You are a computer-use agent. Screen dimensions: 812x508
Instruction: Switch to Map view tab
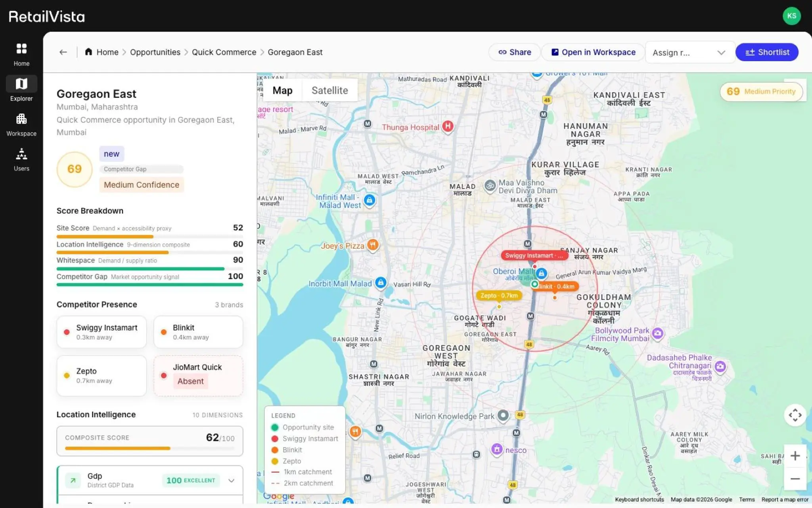coord(282,90)
